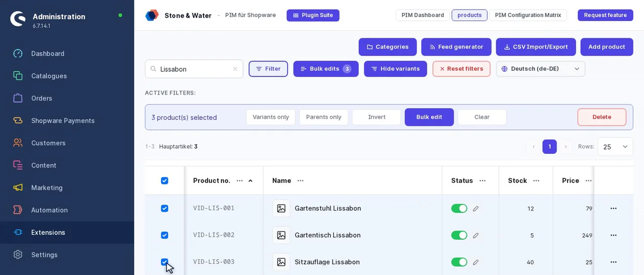Viewport: 644px width, 275px height.
Task: Open the Stock column options menu
Action: [536, 180]
